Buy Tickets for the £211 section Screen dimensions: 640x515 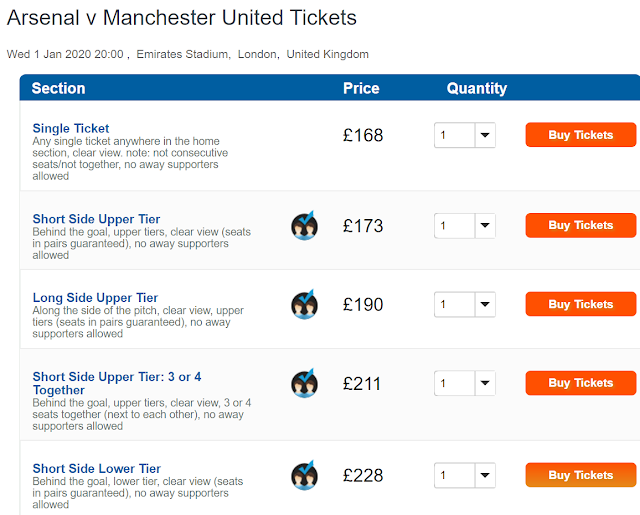pyautogui.click(x=580, y=383)
